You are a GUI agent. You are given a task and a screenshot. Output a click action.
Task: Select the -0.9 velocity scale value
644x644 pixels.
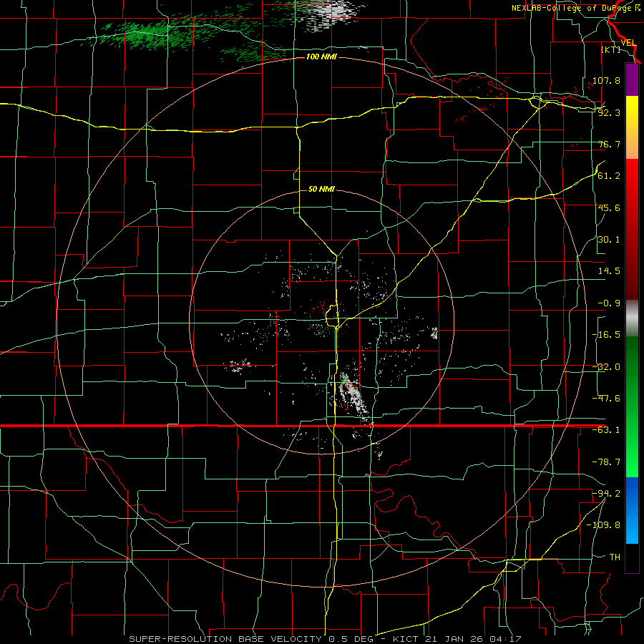click(609, 303)
